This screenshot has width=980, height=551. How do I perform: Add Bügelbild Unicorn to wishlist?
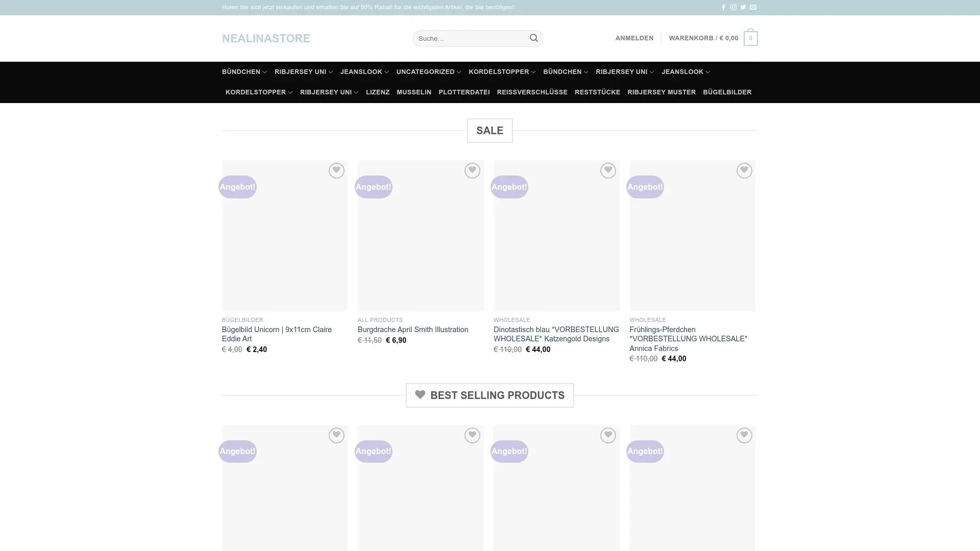click(336, 170)
